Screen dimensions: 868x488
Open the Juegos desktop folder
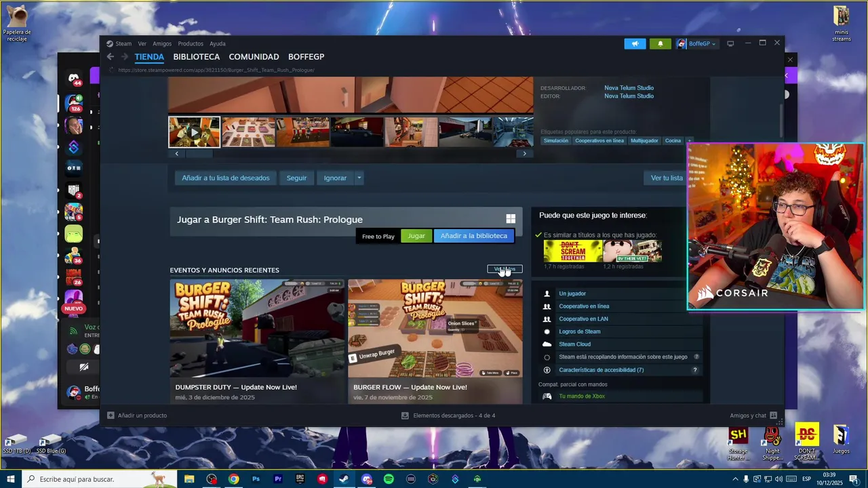pos(841,440)
